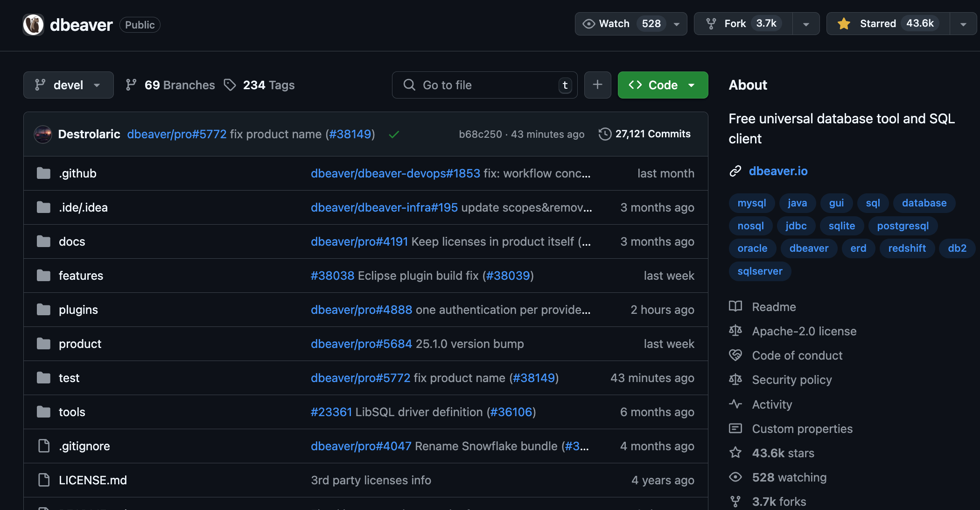Screen dimensions: 980x510
Task: Open the commit history clock icon
Action: (605, 134)
